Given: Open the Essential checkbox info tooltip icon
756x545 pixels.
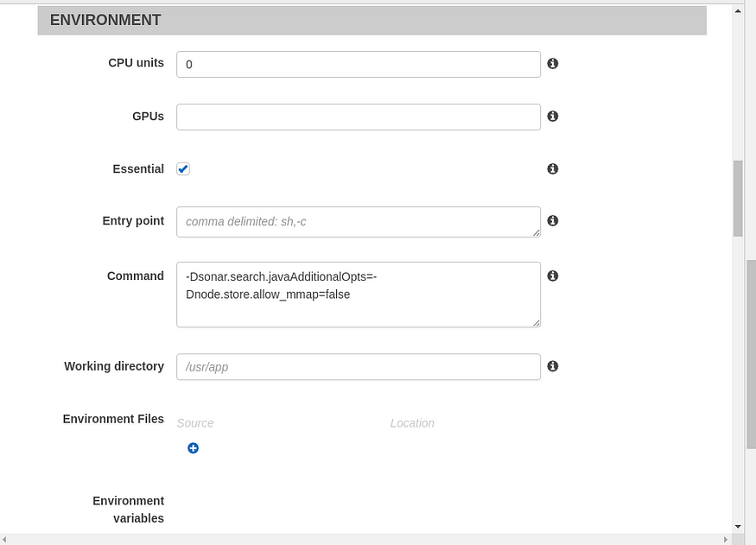Looking at the screenshot, I should [x=553, y=168].
